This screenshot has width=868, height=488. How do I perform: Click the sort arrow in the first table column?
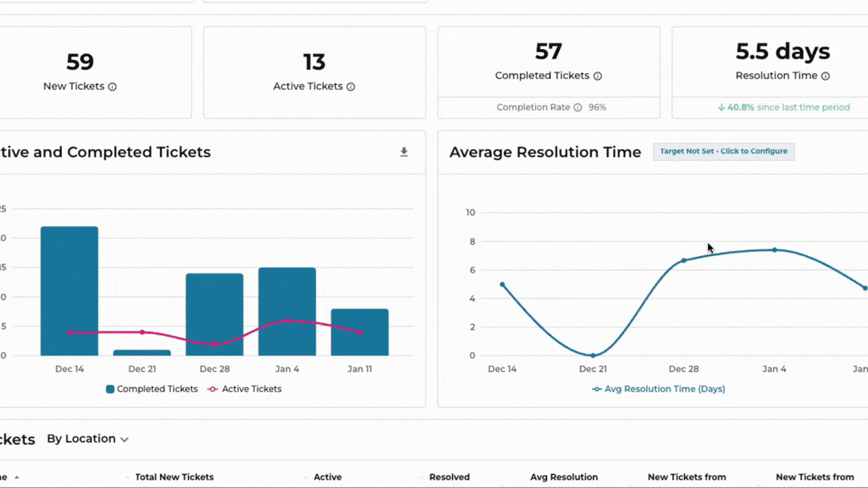pyautogui.click(x=17, y=477)
